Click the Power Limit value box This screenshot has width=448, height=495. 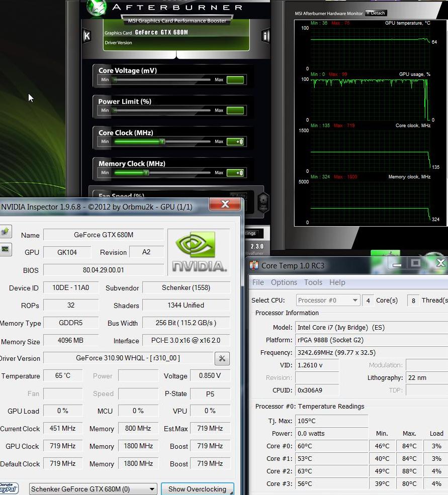click(235, 110)
